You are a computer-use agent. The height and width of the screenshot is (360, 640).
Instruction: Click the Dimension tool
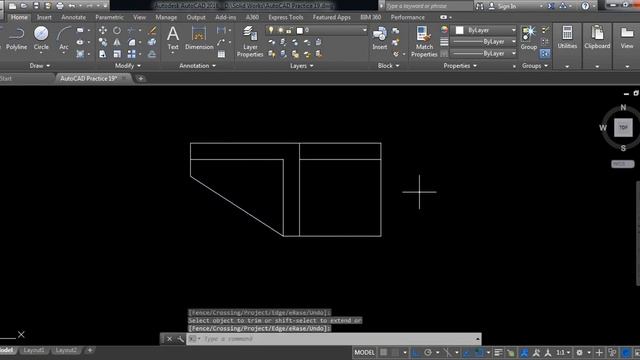click(x=199, y=38)
